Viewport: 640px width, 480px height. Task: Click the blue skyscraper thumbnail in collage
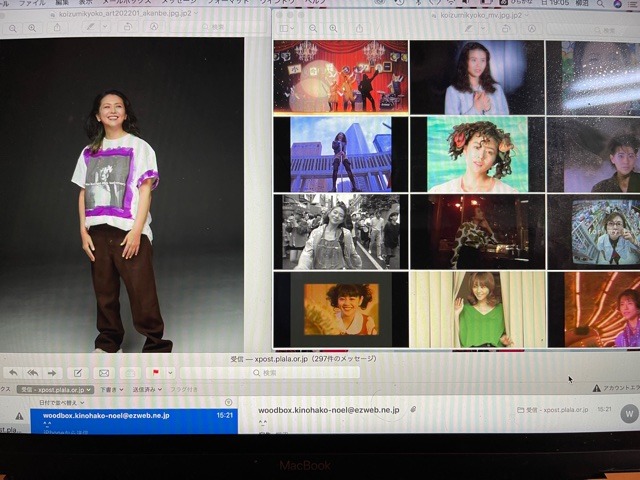[x=341, y=154]
